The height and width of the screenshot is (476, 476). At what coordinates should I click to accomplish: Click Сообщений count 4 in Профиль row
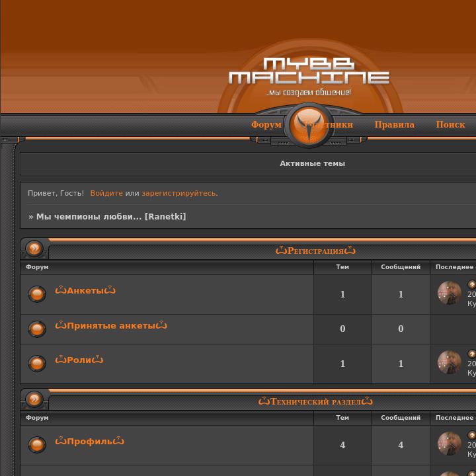(x=401, y=445)
